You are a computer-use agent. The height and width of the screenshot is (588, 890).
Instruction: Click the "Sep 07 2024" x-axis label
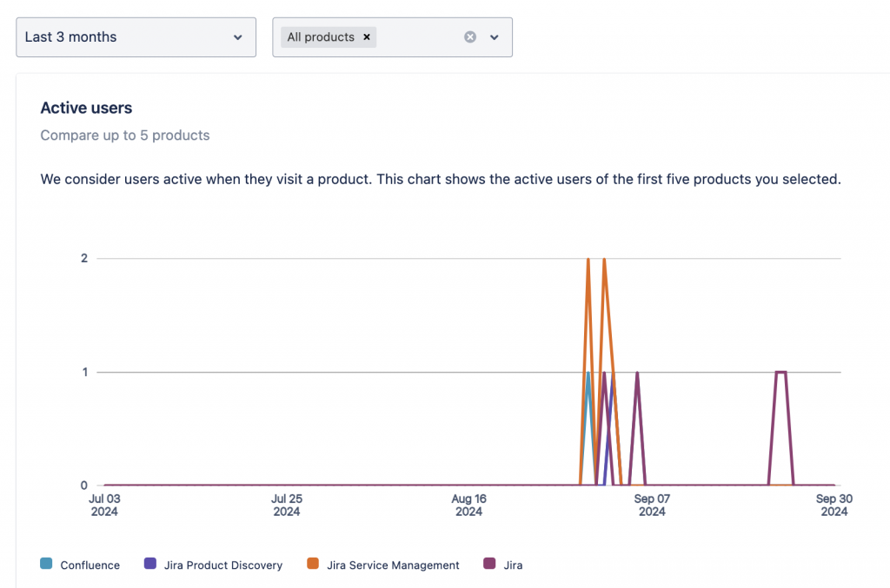[652, 505]
